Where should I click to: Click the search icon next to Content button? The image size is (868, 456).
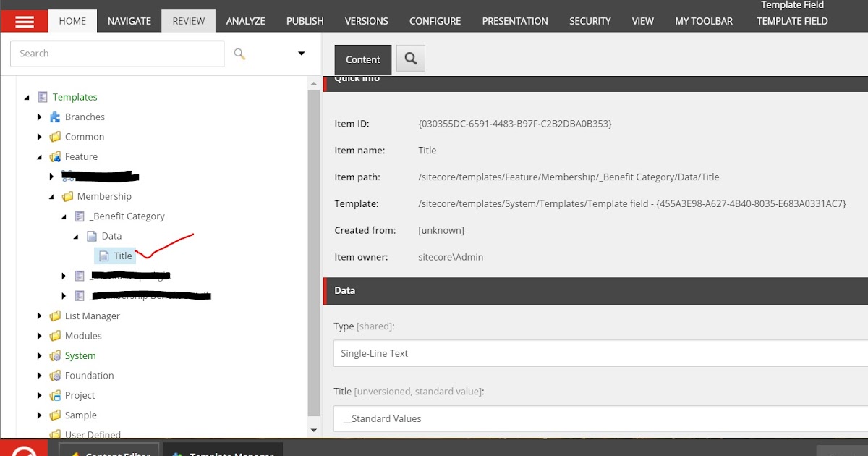(410, 59)
